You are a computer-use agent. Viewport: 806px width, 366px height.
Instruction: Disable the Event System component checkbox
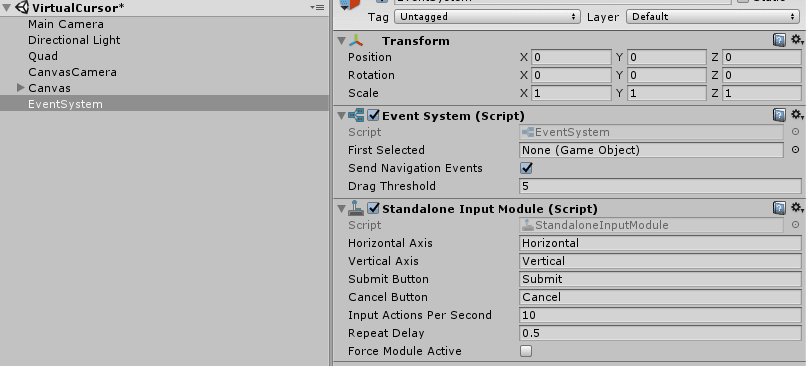(374, 115)
